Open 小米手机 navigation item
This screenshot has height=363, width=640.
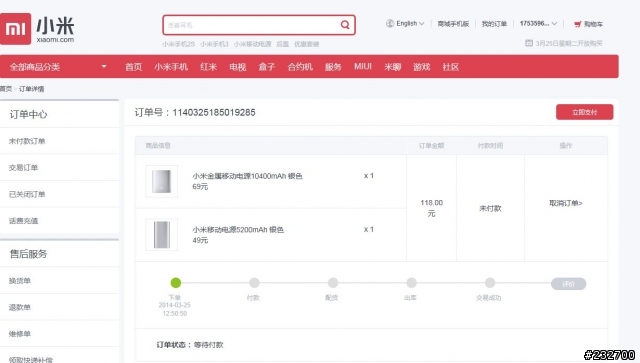tap(171, 67)
